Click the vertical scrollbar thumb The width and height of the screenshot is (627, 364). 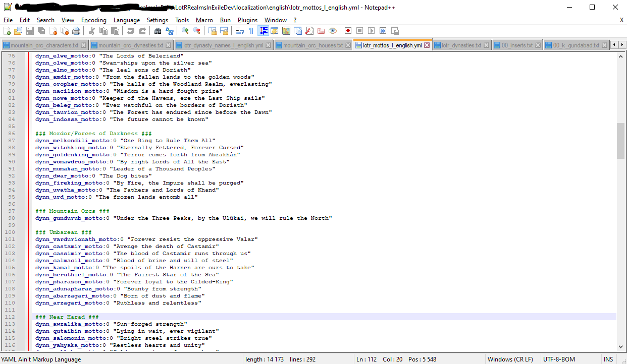pos(620,140)
